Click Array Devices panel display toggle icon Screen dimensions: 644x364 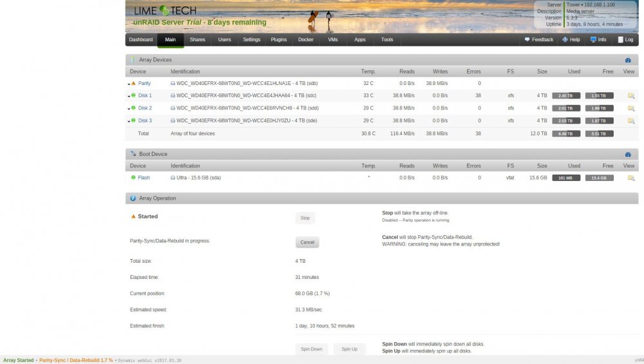click(628, 60)
